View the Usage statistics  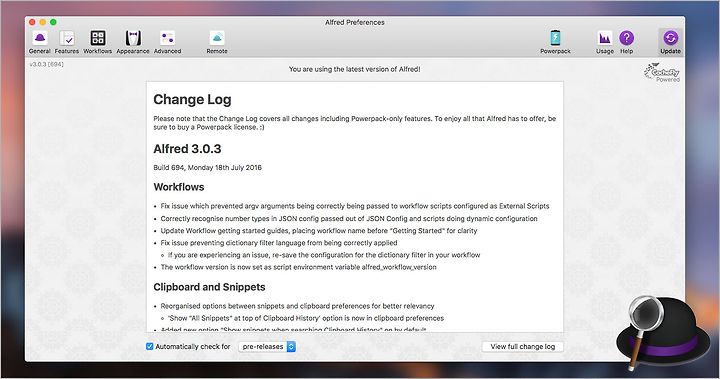click(x=605, y=42)
